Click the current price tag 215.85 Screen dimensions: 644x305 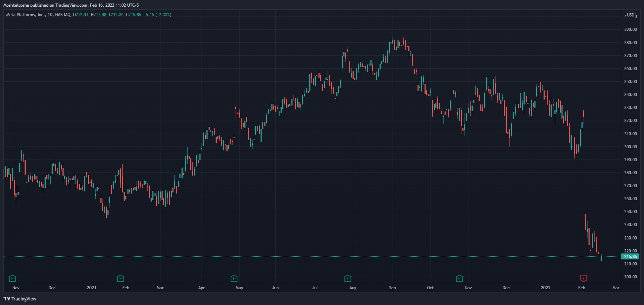tap(630, 257)
